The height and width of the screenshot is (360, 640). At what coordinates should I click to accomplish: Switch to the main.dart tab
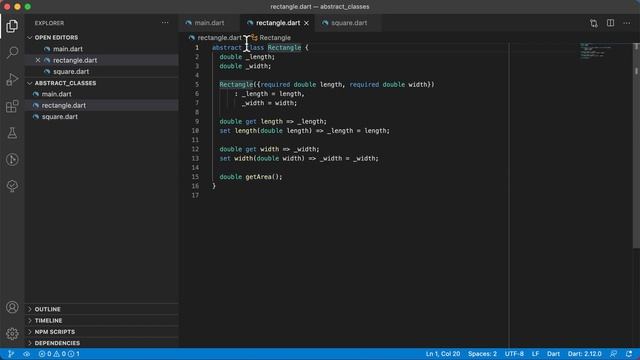tap(209, 23)
